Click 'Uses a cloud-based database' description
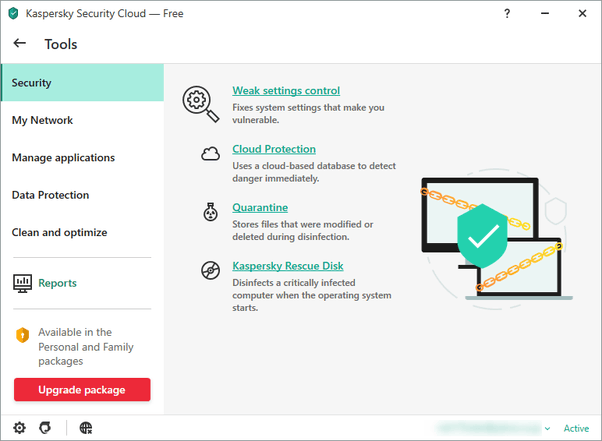Image resolution: width=602 pixels, height=441 pixels. (314, 172)
